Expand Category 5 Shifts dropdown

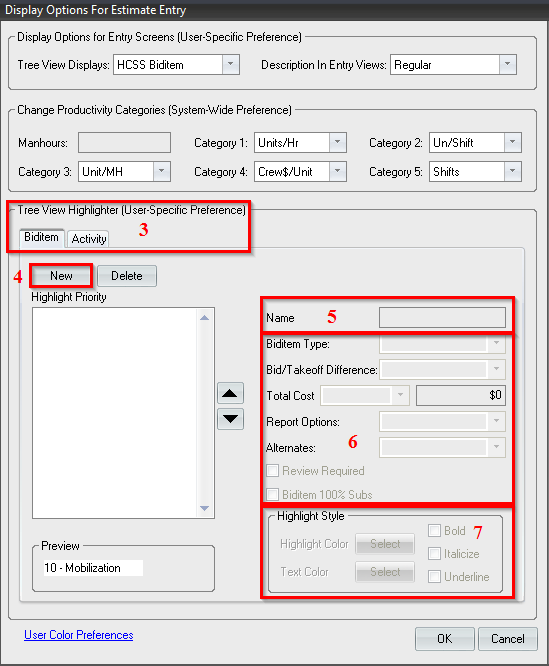pos(512,171)
